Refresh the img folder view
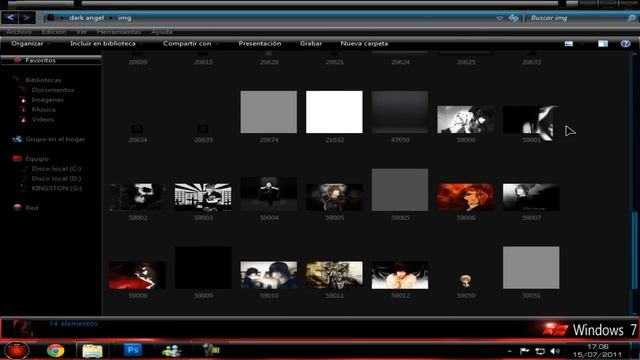Viewport: 640px width, 360px height. 513,18
